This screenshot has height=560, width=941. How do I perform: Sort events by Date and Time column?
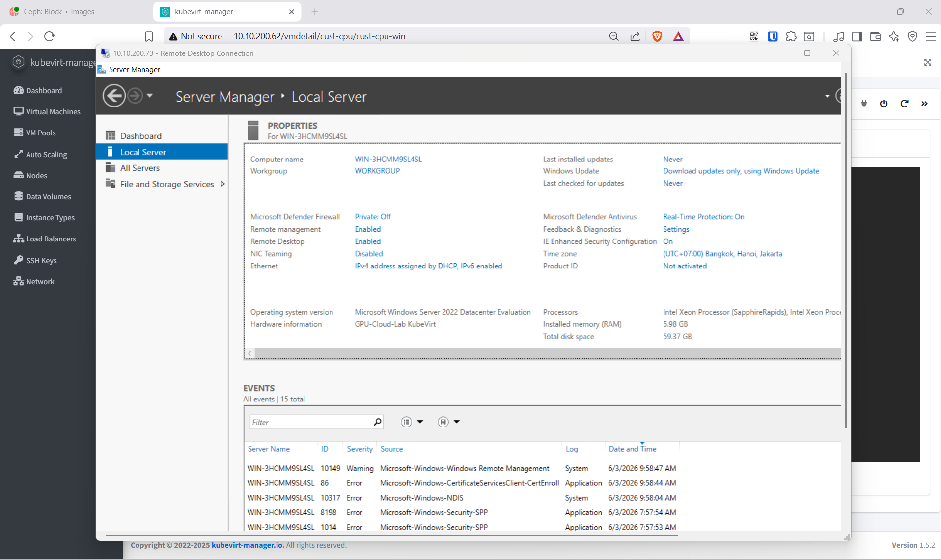pos(633,449)
